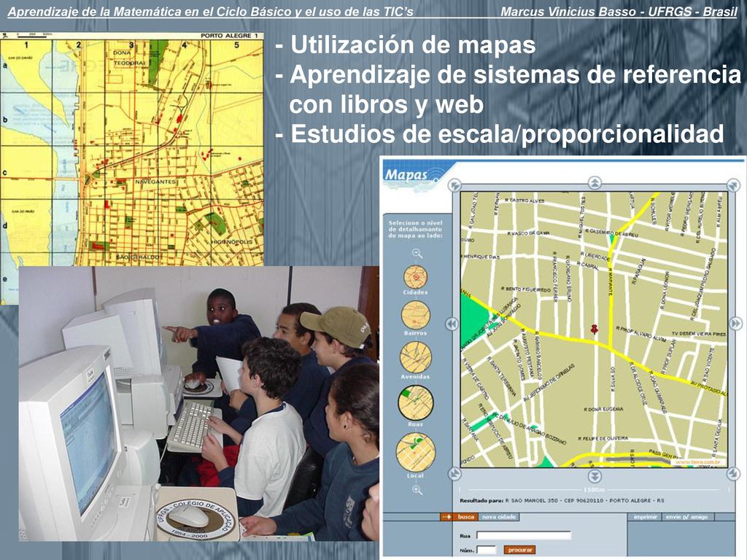The height and width of the screenshot is (560, 747).
Task: Click the R VASCO DA GAMA street label
Action: pos(528,233)
